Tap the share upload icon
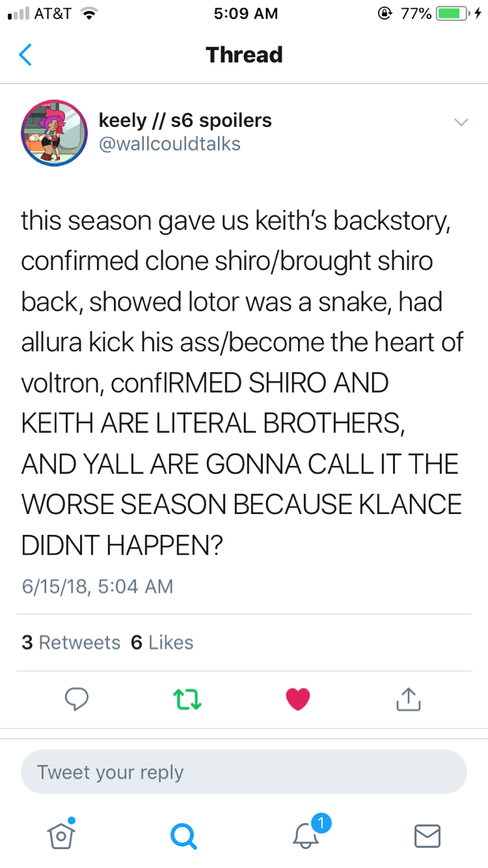This screenshot has width=488, height=868. coord(407,698)
